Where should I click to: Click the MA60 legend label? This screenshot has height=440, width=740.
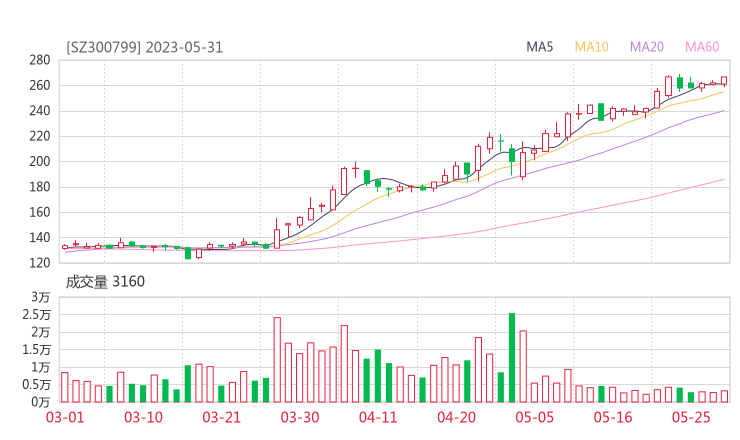coord(702,47)
